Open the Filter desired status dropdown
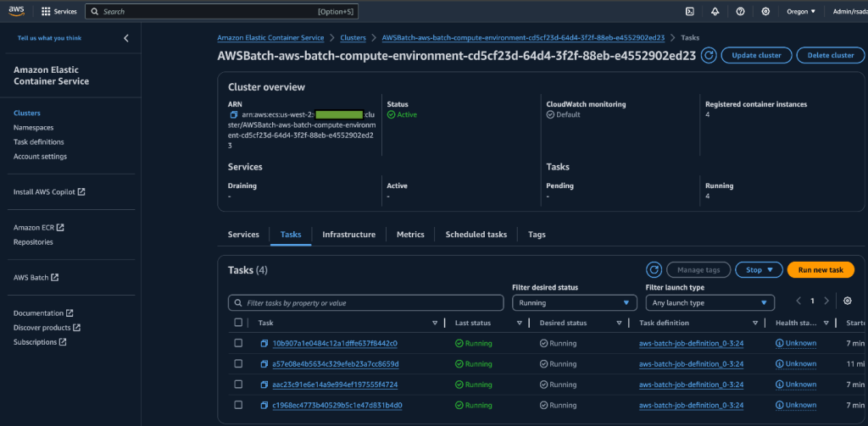 575,302
